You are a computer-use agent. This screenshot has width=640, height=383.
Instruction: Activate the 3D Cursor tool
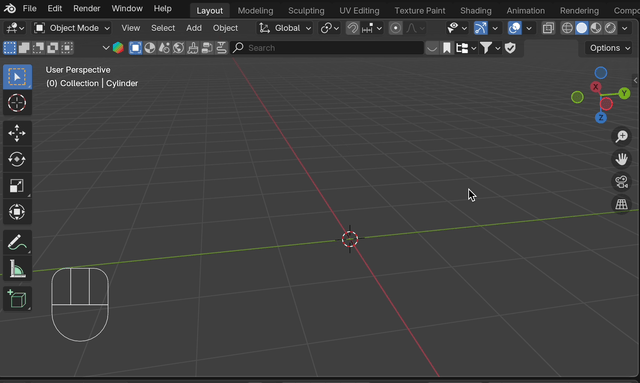17,103
